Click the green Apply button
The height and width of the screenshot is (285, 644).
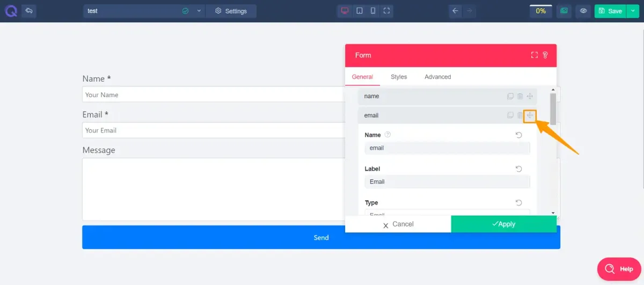tap(503, 224)
